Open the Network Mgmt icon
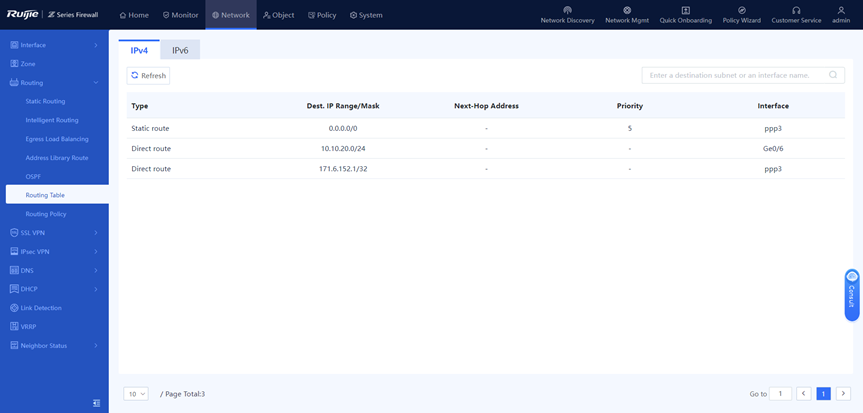 [627, 10]
